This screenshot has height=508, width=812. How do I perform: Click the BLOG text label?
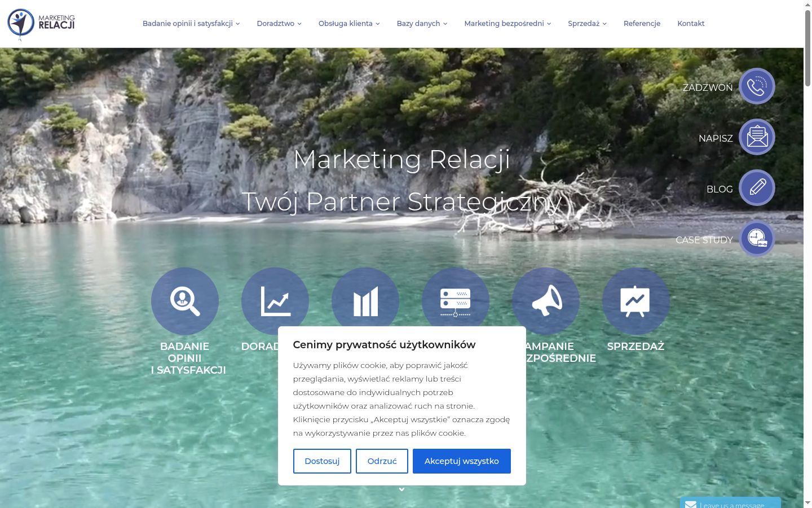[720, 189]
